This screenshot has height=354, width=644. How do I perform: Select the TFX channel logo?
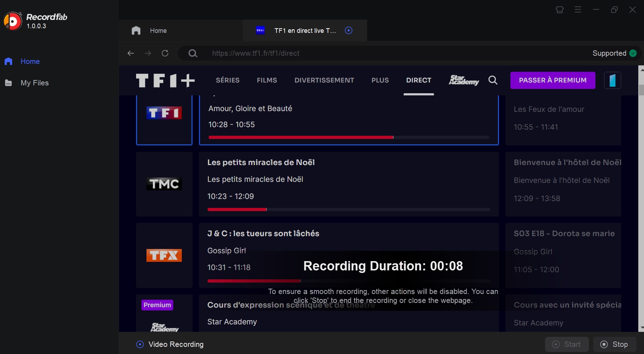point(164,255)
